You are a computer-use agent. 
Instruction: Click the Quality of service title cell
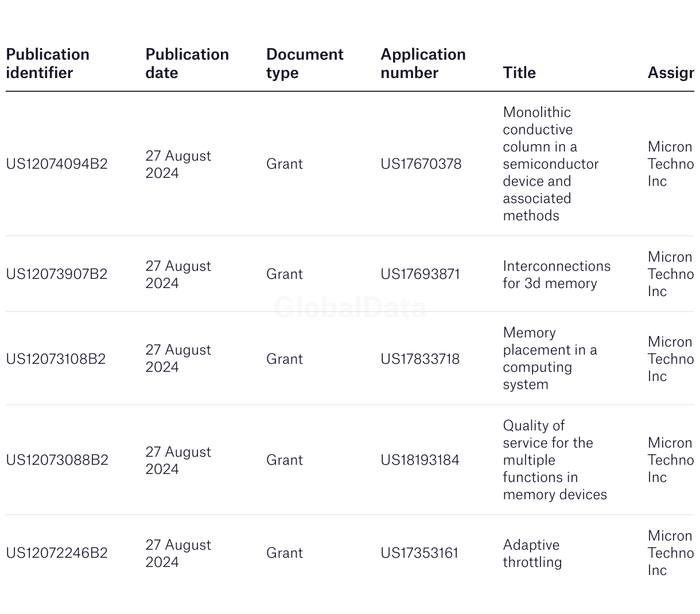pyautogui.click(x=554, y=460)
